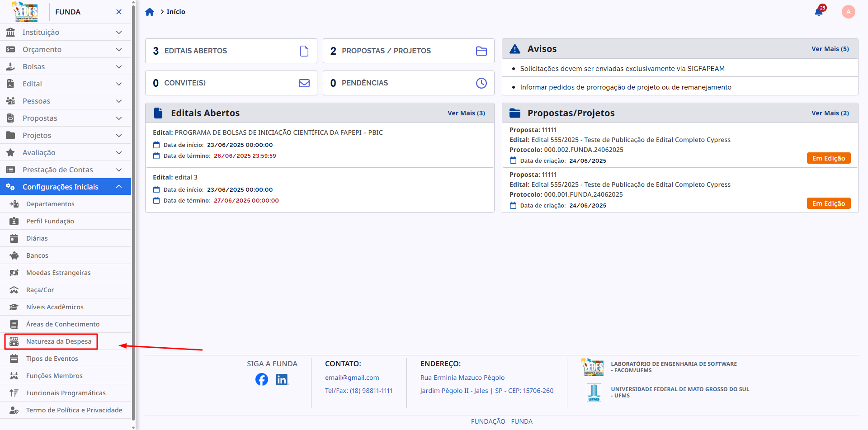Click the home icon in breadcrumb
This screenshot has height=430, width=868.
coord(150,12)
